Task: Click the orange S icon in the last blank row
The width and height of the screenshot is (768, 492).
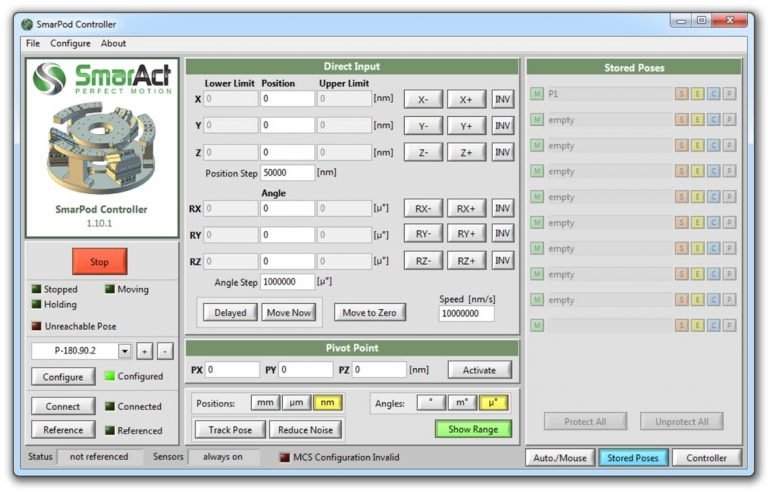Action: click(681, 325)
